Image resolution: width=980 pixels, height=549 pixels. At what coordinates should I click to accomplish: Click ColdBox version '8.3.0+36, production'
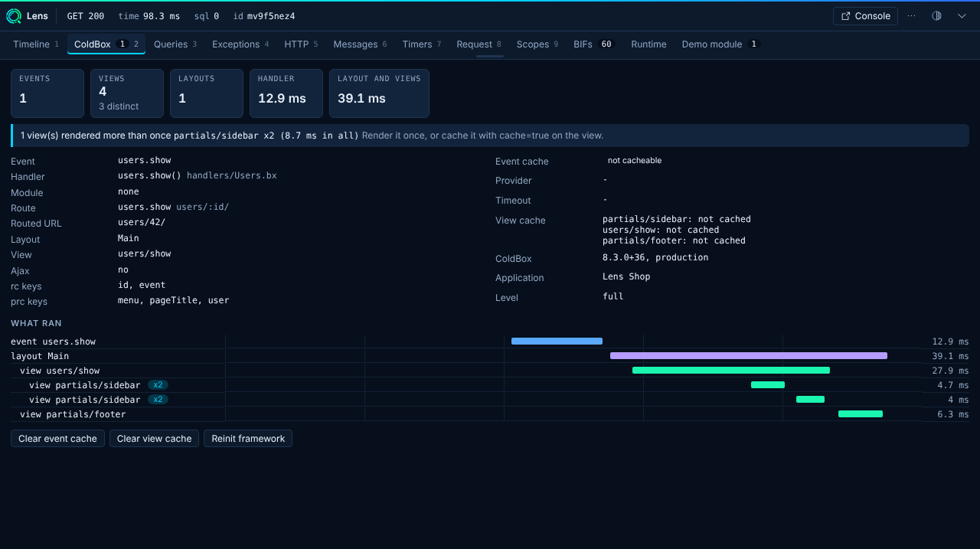click(x=655, y=257)
